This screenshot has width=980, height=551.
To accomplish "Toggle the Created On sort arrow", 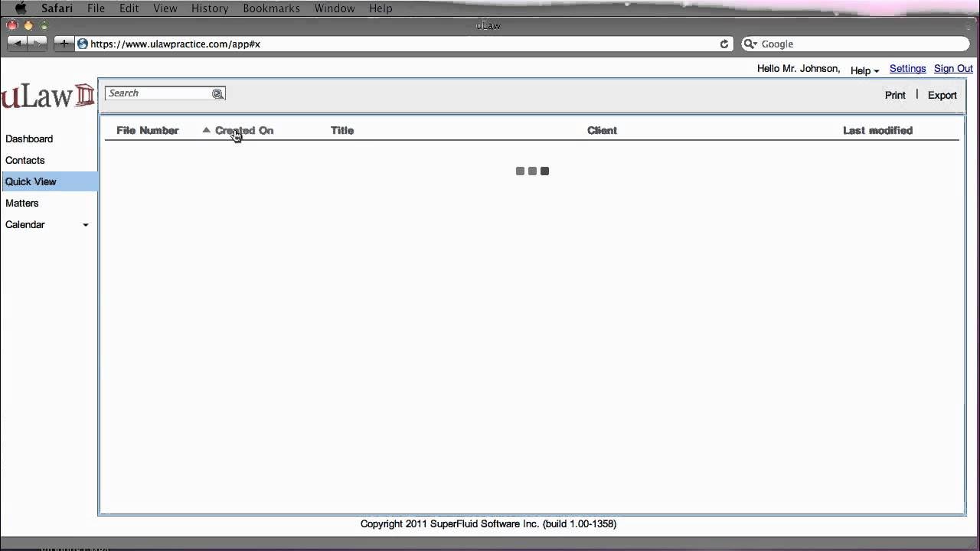I will [x=206, y=130].
